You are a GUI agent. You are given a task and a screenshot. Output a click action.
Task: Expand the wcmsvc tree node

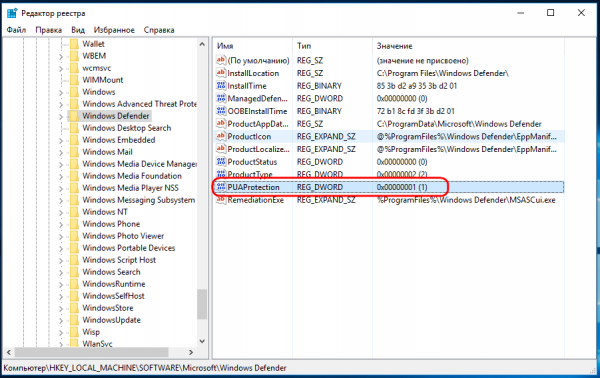pyautogui.click(x=61, y=68)
